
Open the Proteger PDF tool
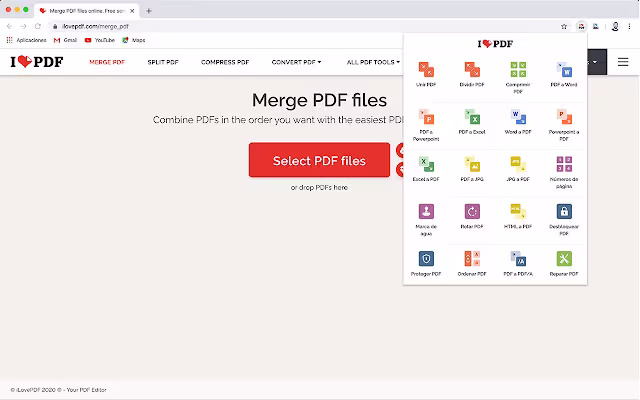(x=426, y=264)
